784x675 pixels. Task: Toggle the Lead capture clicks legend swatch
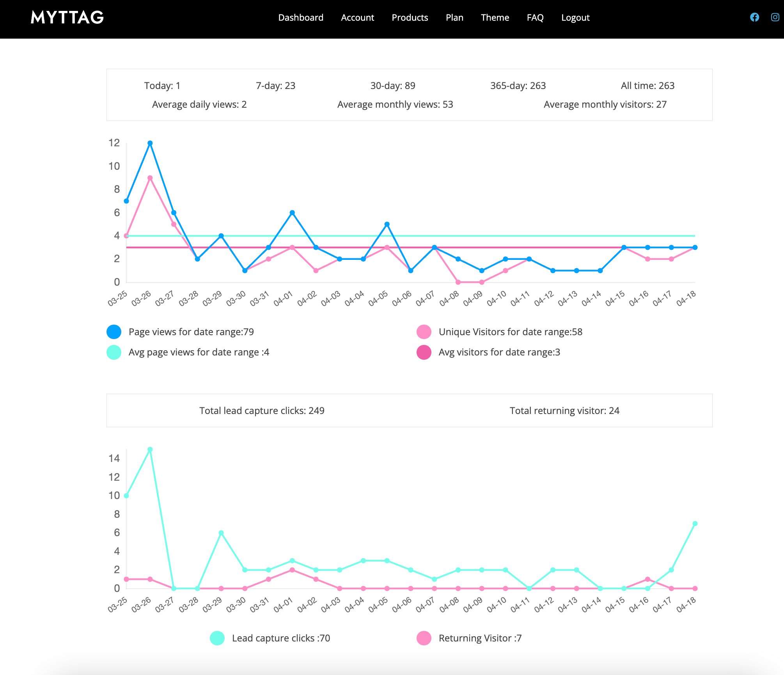tap(217, 638)
